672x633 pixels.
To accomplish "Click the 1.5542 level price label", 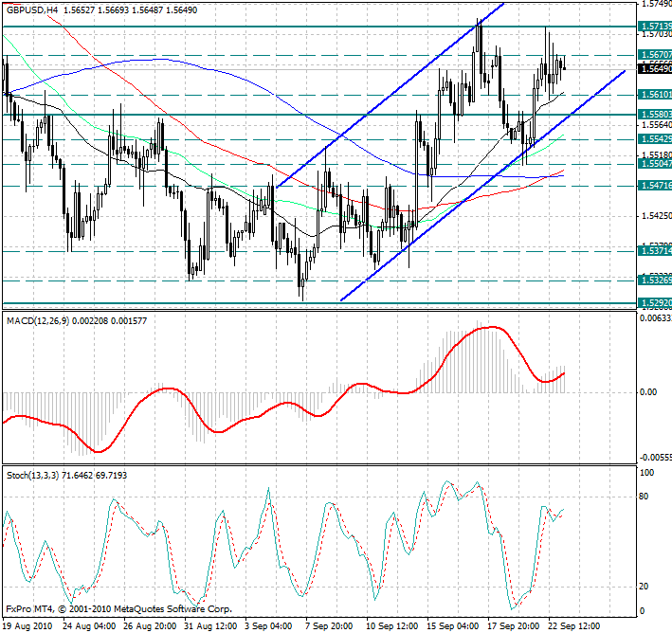I will (x=655, y=139).
